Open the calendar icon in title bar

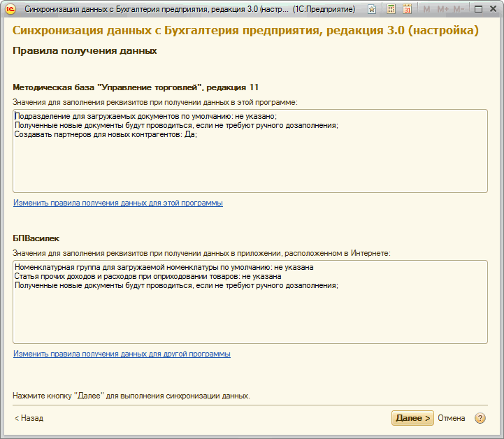click(x=408, y=9)
